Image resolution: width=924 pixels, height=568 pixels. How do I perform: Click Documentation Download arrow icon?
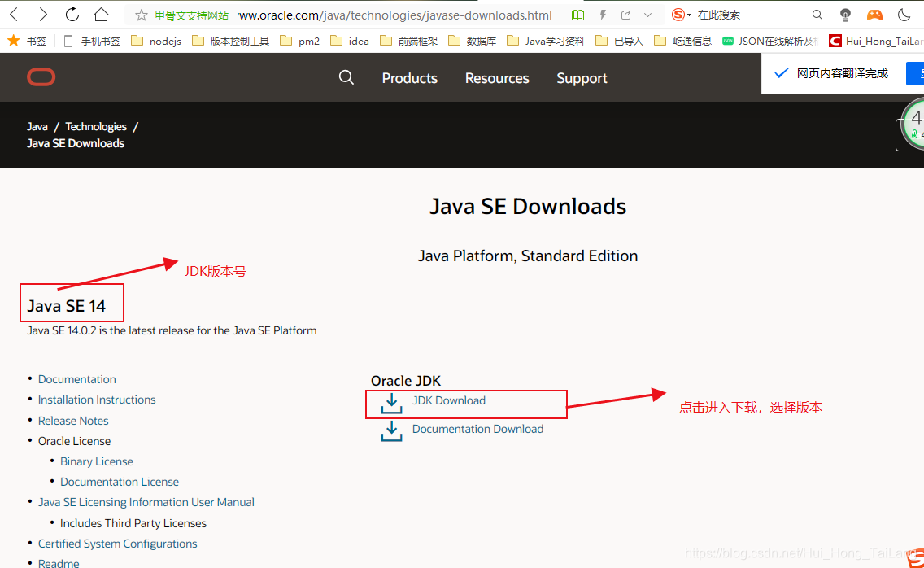pos(391,431)
